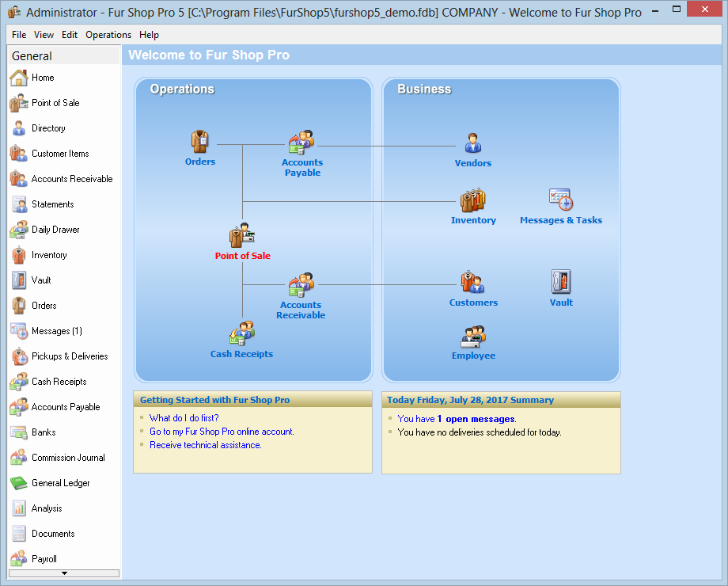Open Accounts Receivable icon in Operations diagram

point(301,285)
